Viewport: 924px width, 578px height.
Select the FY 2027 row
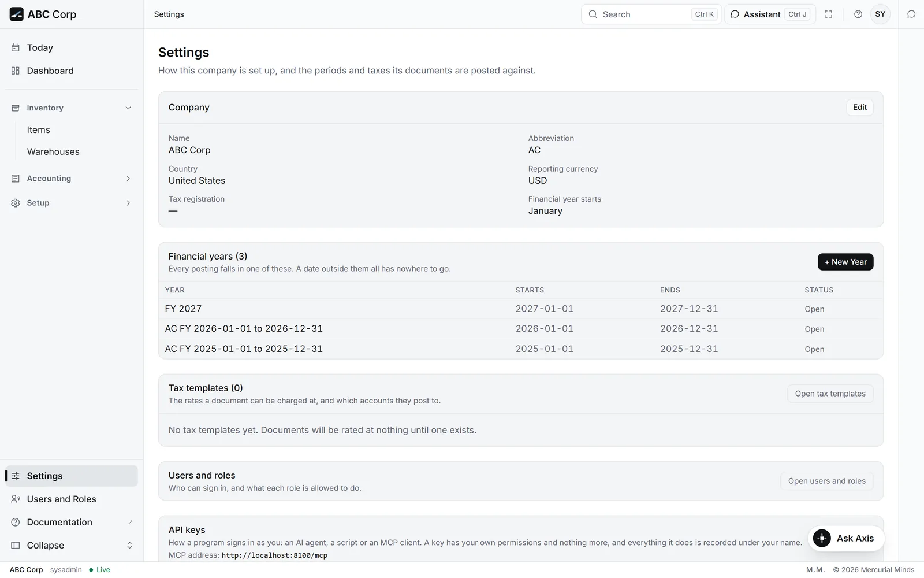521,309
